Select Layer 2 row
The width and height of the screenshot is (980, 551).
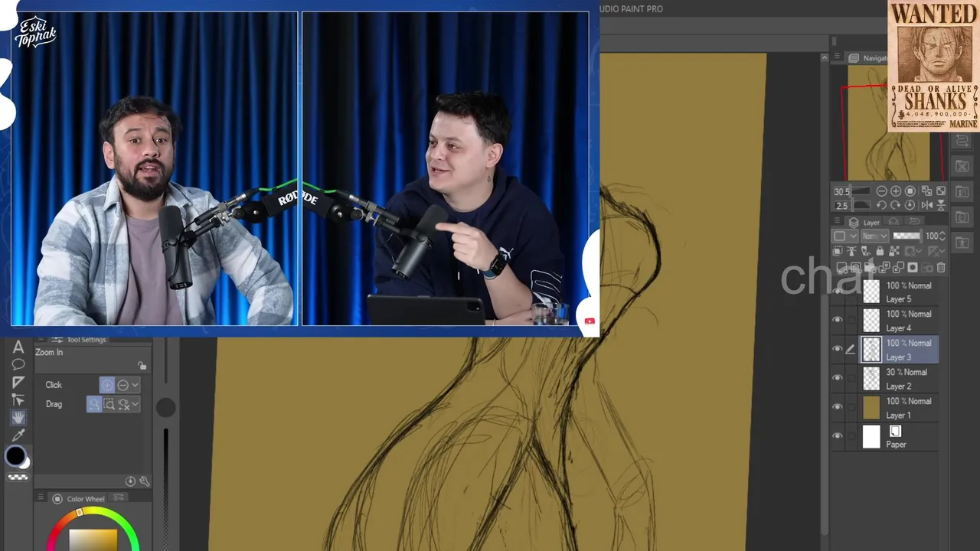[886, 379]
